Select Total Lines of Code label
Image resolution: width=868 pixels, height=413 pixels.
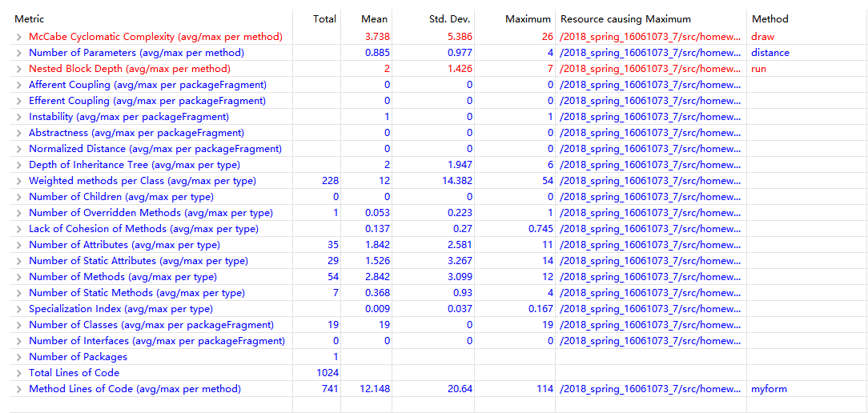click(74, 373)
